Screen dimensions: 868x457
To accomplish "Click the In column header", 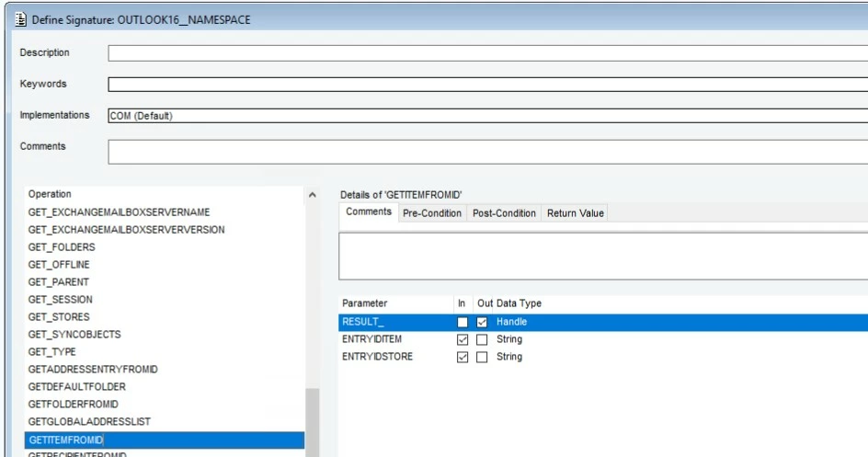I will click(462, 303).
